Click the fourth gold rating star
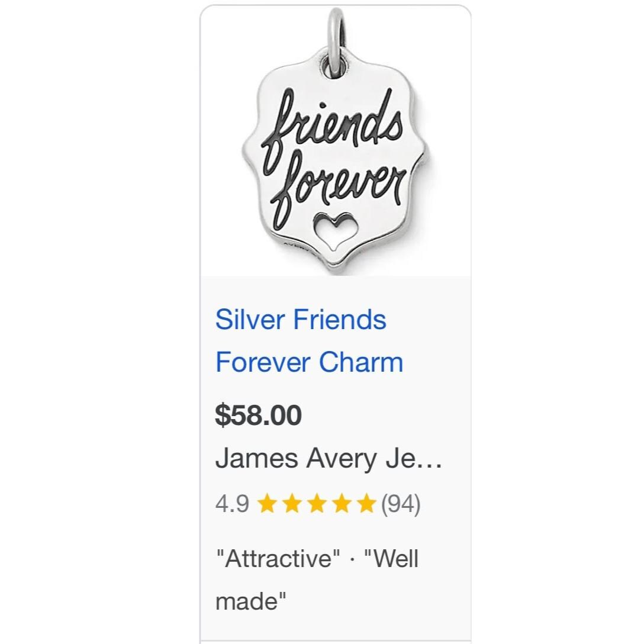 tap(342, 504)
